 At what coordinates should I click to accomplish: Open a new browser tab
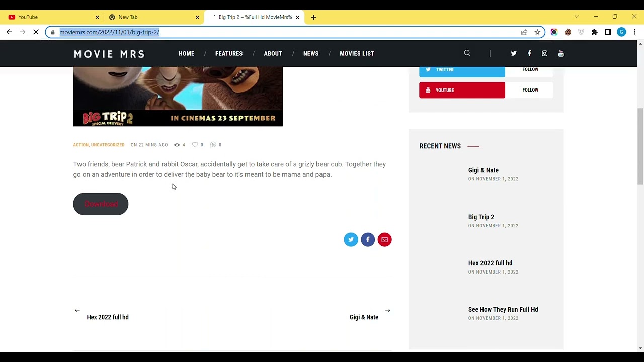313,17
